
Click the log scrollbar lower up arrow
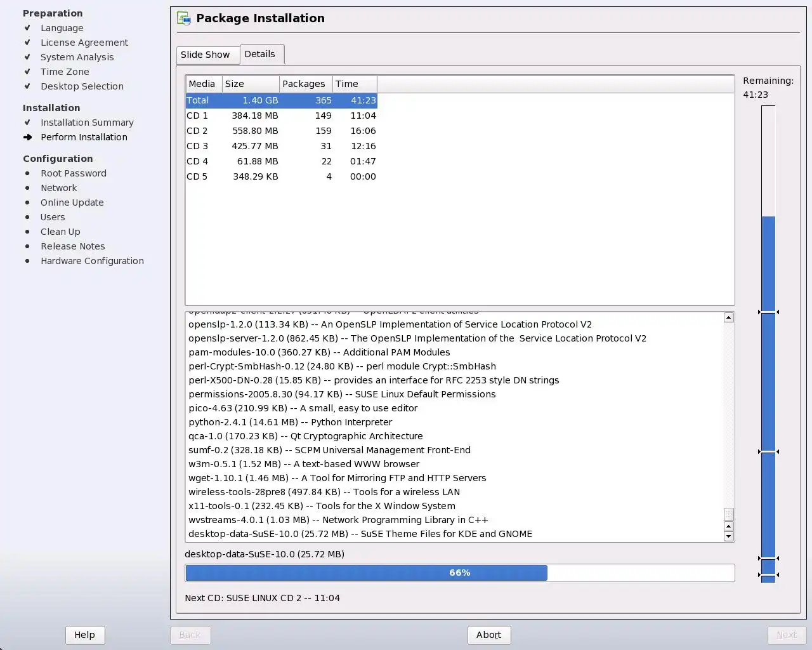coord(729,526)
